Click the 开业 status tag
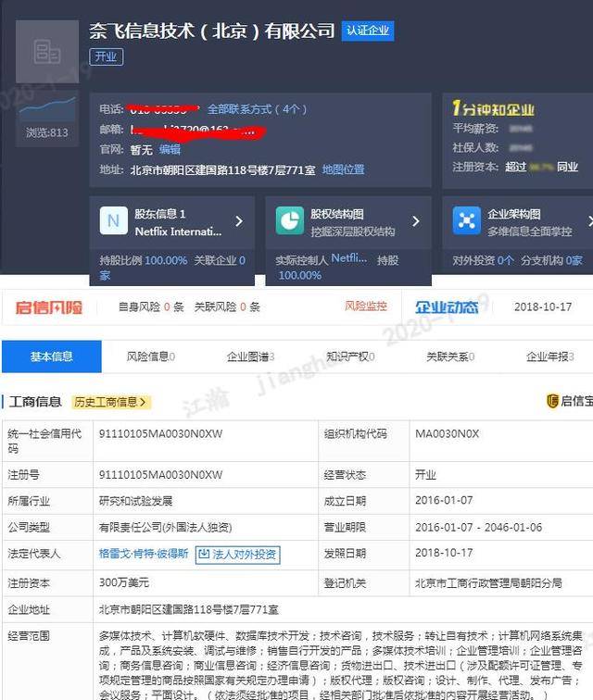Viewport: 593px width, 700px height. coord(107,57)
